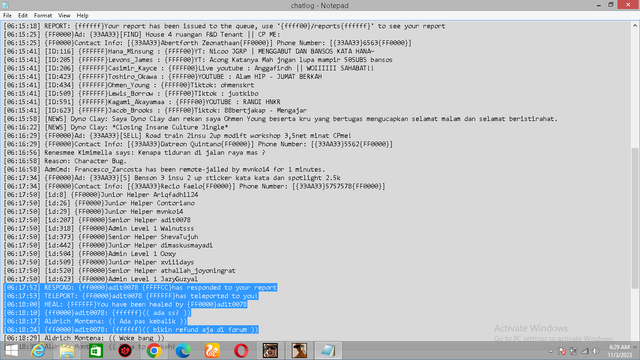Click the 'Jacob_Brooks' Tiktok line
This screenshot has width=640, height=360.
[x=155, y=111]
